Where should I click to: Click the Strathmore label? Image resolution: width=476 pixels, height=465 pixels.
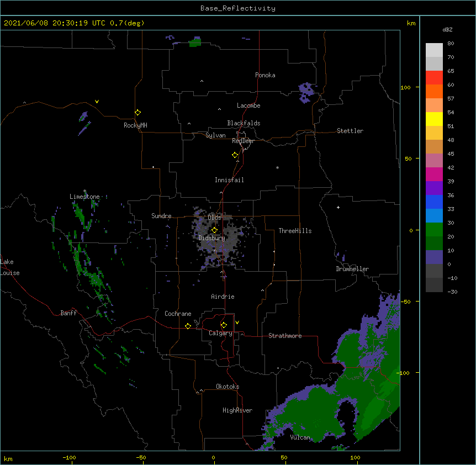pos(285,336)
